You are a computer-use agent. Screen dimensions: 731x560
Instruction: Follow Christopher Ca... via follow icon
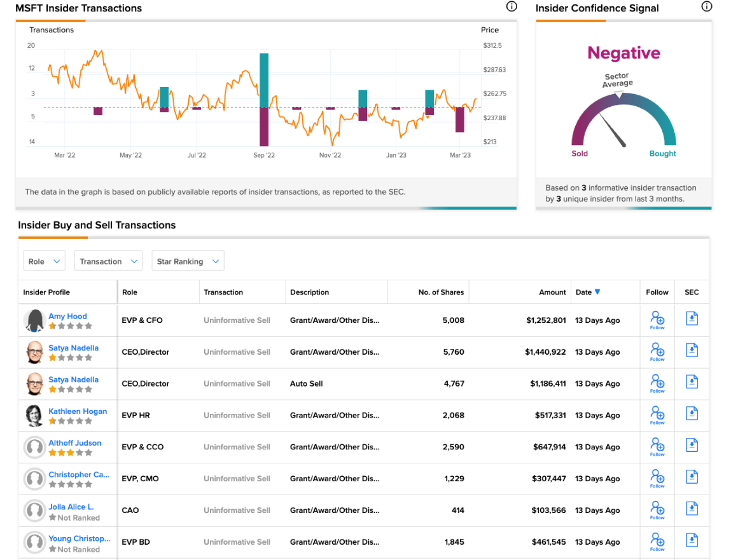pyautogui.click(x=657, y=479)
